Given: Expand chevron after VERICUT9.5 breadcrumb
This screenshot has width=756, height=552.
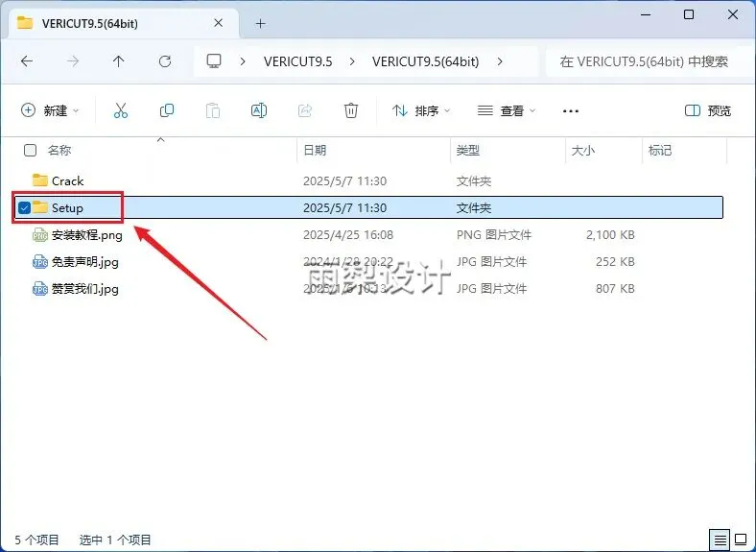Looking at the screenshot, I should (352, 61).
